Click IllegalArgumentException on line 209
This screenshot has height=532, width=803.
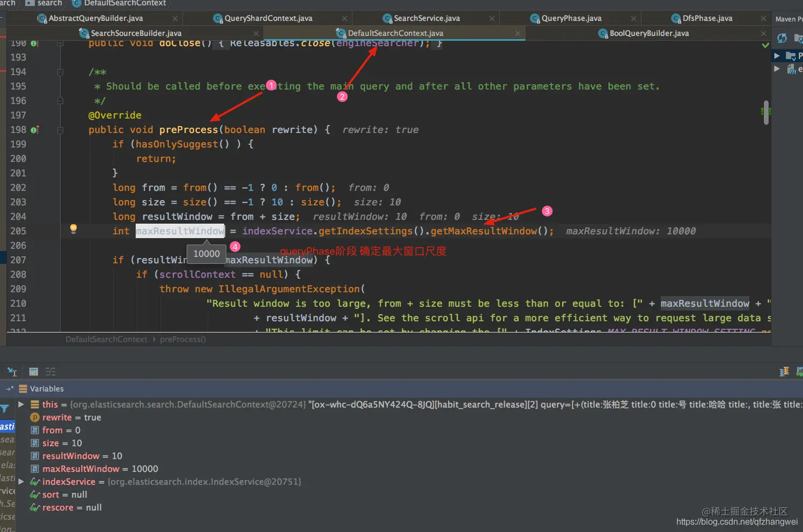tap(289, 289)
